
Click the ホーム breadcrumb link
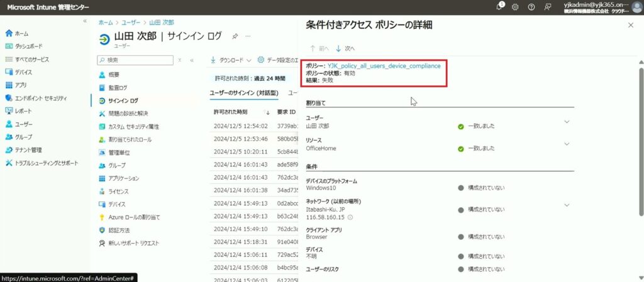coord(106,23)
